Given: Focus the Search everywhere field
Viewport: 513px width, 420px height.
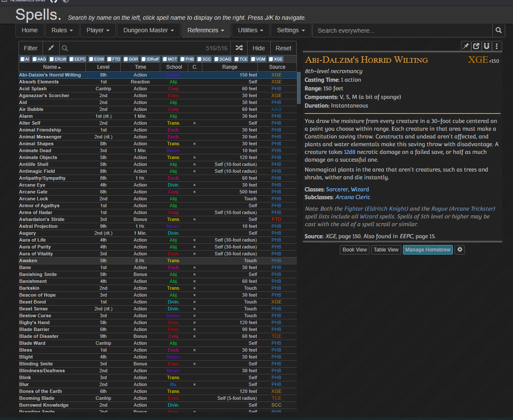Looking at the screenshot, I should [x=403, y=31].
